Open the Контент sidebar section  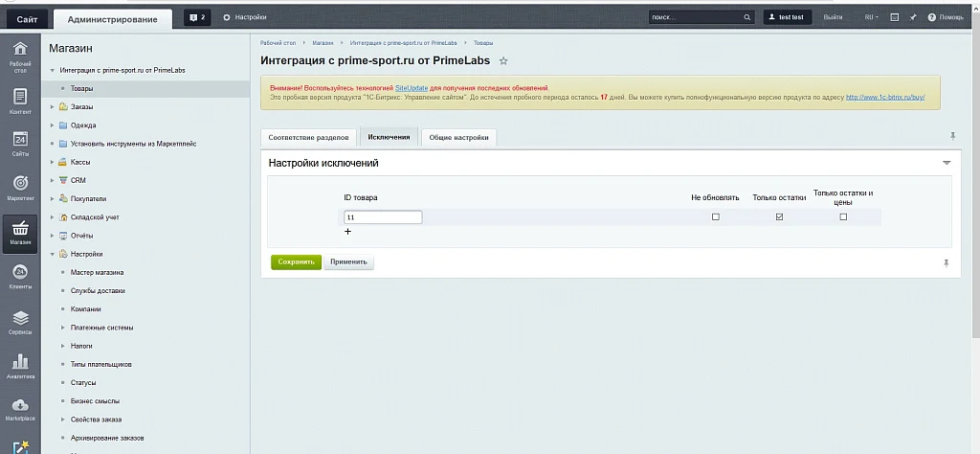point(20,102)
